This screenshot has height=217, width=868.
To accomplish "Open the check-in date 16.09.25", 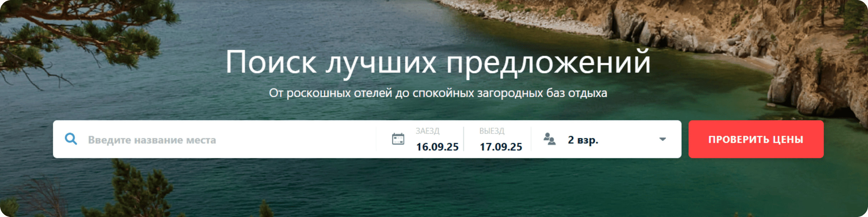I will click(x=437, y=147).
